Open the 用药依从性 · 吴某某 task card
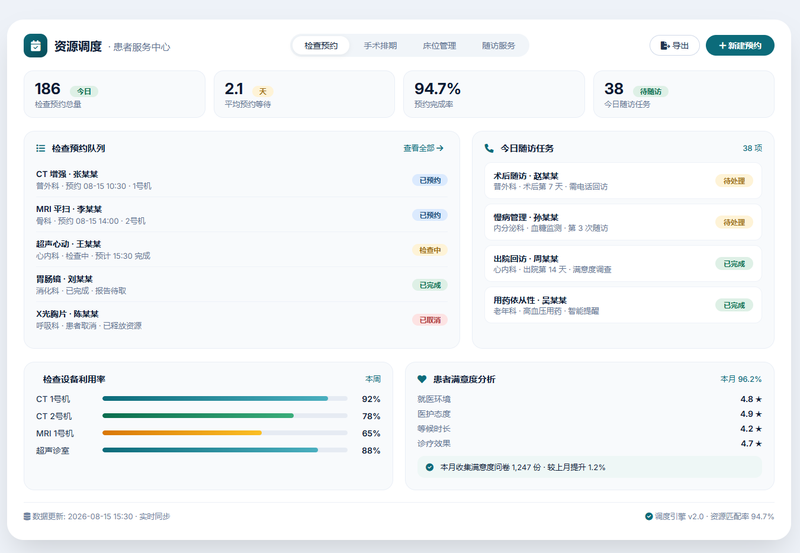The height and width of the screenshot is (553, 800). coord(623,305)
